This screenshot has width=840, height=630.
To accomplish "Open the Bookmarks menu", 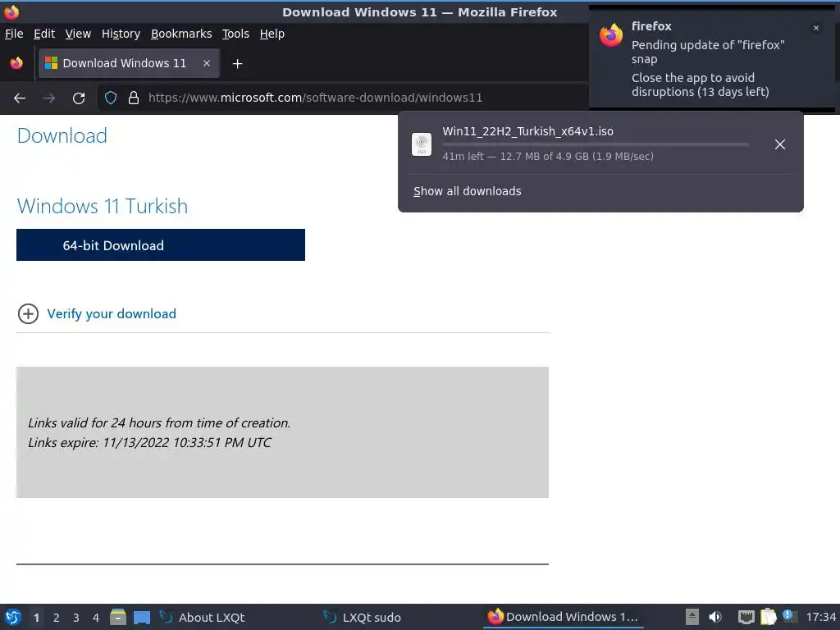I will [181, 34].
